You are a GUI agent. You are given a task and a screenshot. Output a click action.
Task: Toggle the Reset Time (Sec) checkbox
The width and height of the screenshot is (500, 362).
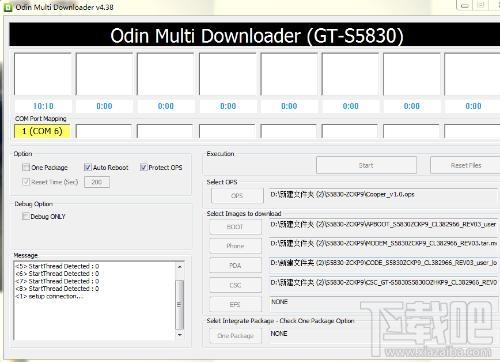click(x=26, y=182)
